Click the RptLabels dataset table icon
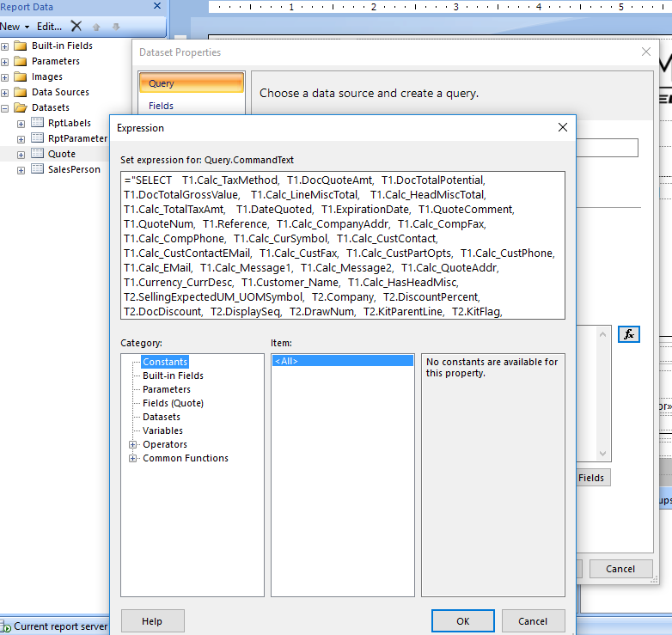Screen dimensions: 672x635 [x=37, y=123]
